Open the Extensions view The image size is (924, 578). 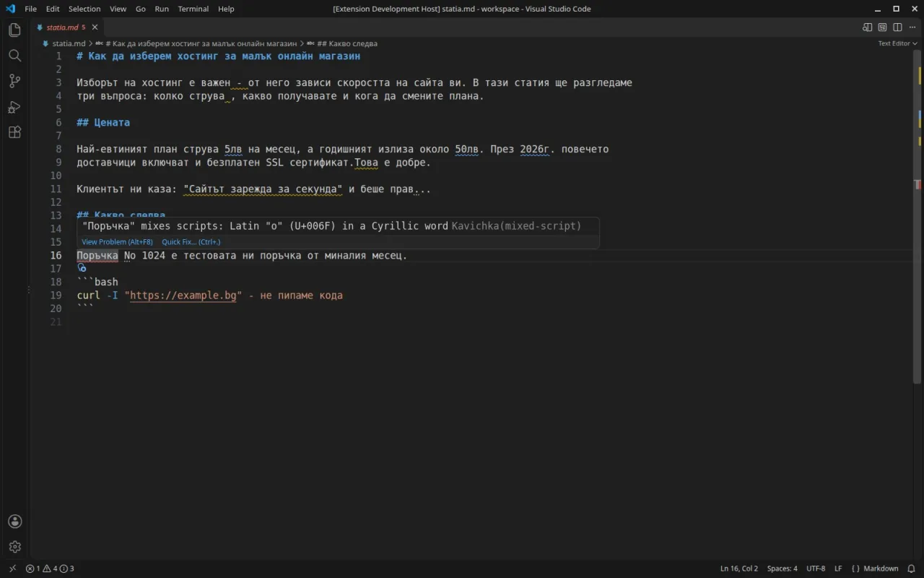click(x=14, y=132)
